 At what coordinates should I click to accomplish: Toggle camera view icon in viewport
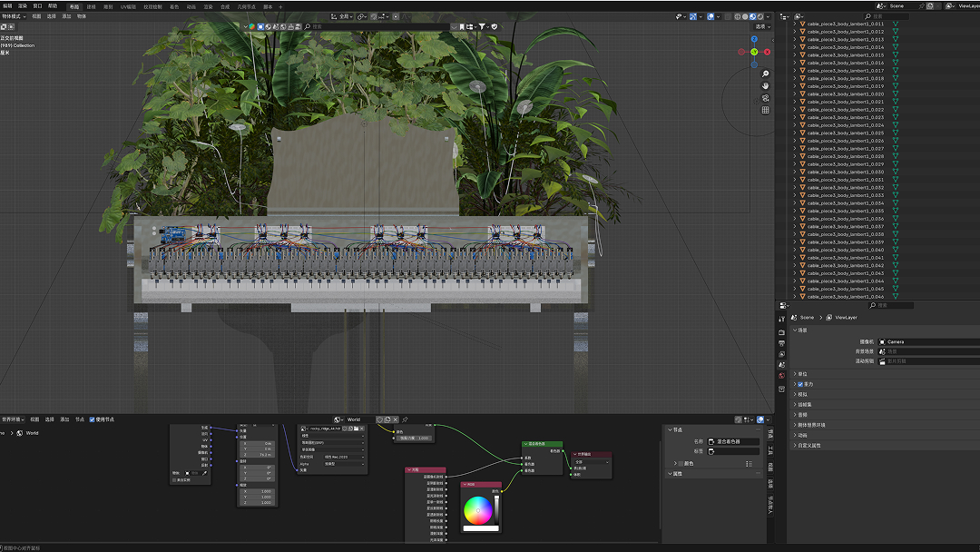tap(766, 98)
